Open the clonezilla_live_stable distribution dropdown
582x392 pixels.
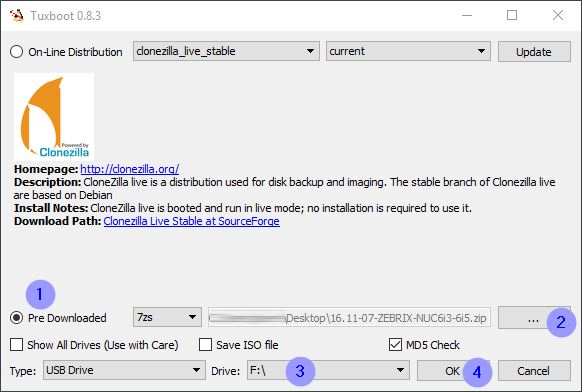226,51
